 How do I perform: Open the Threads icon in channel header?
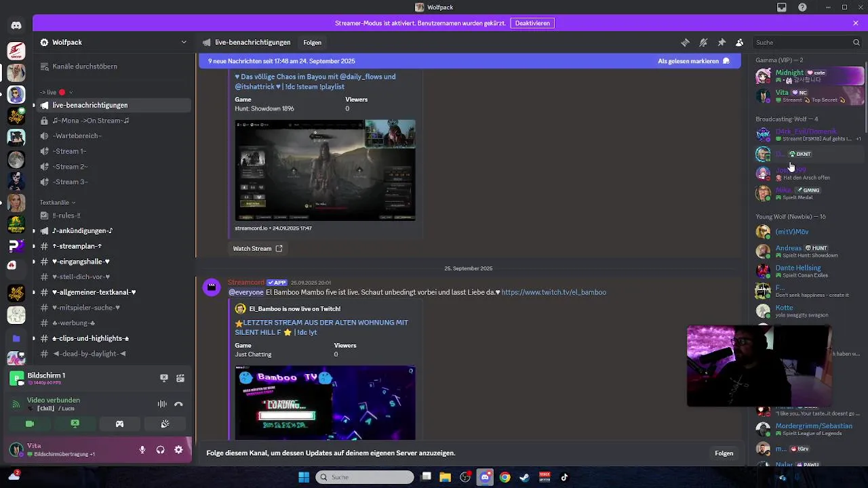685,42
